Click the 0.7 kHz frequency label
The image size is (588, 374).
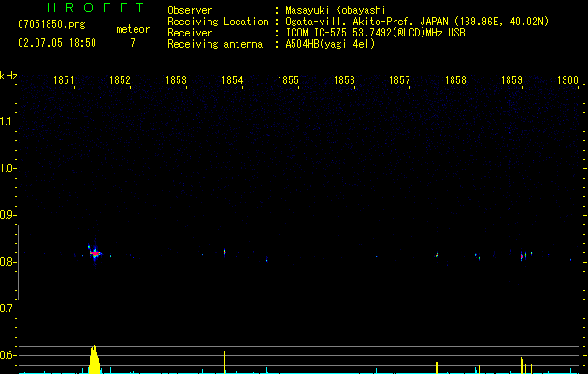[x=7, y=309]
